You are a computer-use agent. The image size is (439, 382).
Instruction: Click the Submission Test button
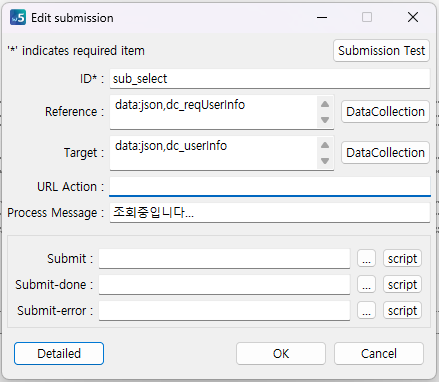[381, 51]
